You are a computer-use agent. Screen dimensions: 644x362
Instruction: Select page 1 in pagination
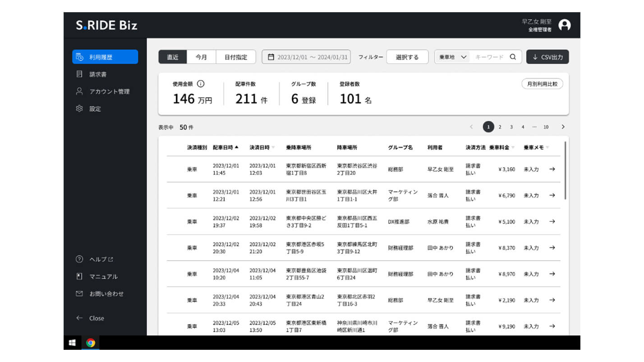(488, 127)
